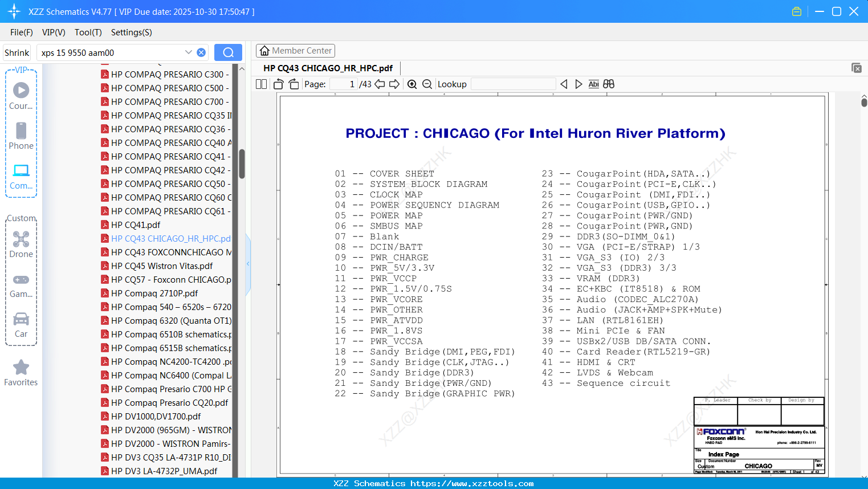Screen dimensions: 868x489
Task: Open HP COMPAQ PRESARIO CQ40 file
Action: coord(166,142)
